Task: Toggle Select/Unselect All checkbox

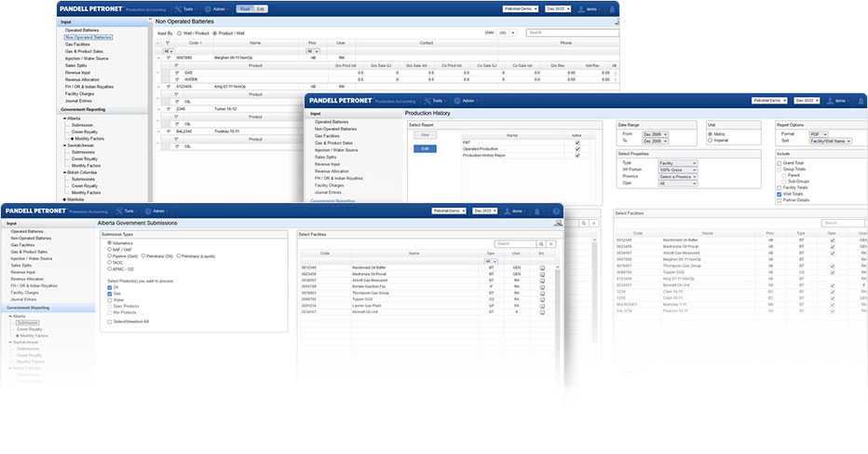Action: click(x=110, y=322)
